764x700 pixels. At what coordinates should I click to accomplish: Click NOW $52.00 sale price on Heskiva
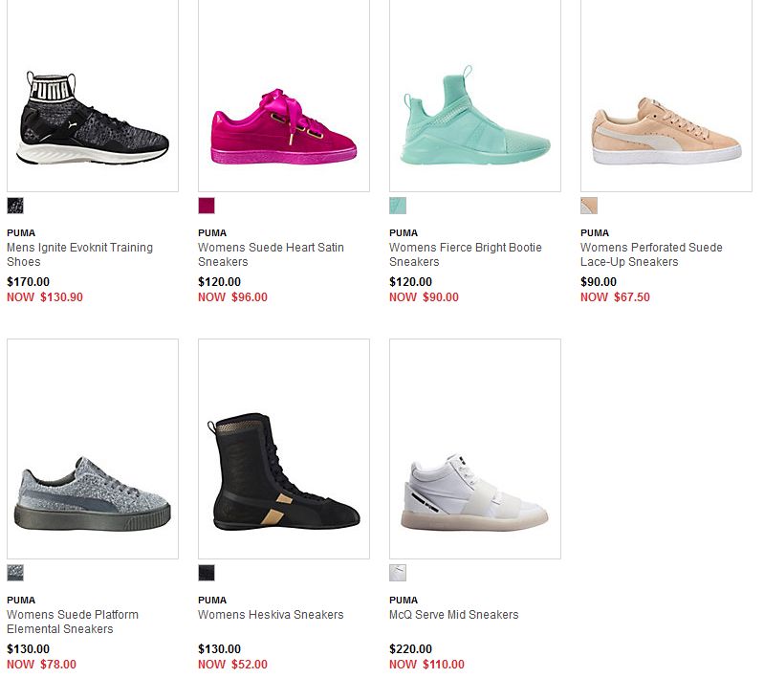click(233, 665)
